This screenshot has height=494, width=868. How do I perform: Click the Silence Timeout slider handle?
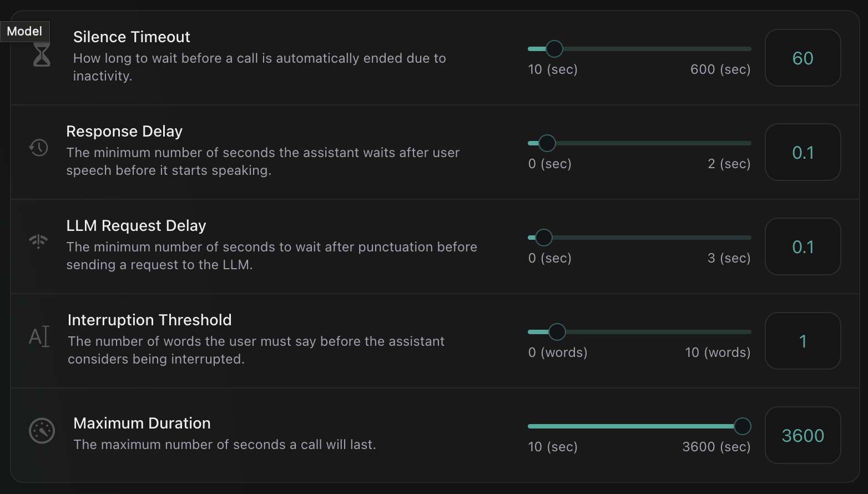coord(554,49)
